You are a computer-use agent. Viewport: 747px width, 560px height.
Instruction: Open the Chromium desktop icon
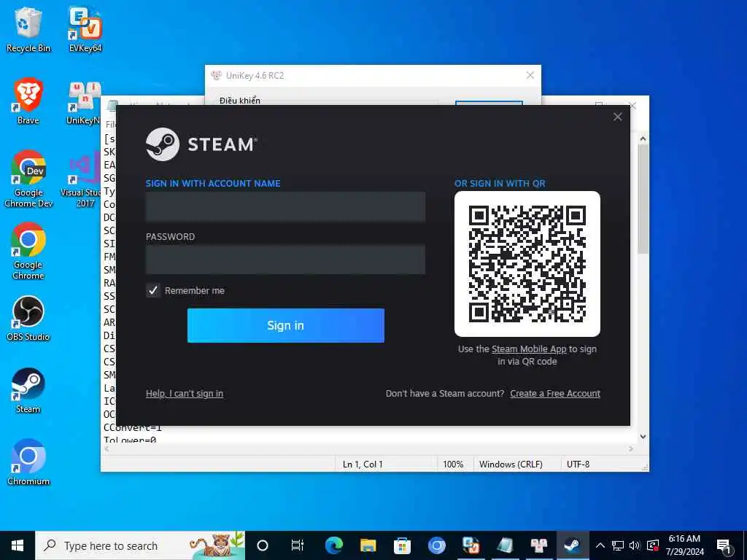(x=28, y=462)
